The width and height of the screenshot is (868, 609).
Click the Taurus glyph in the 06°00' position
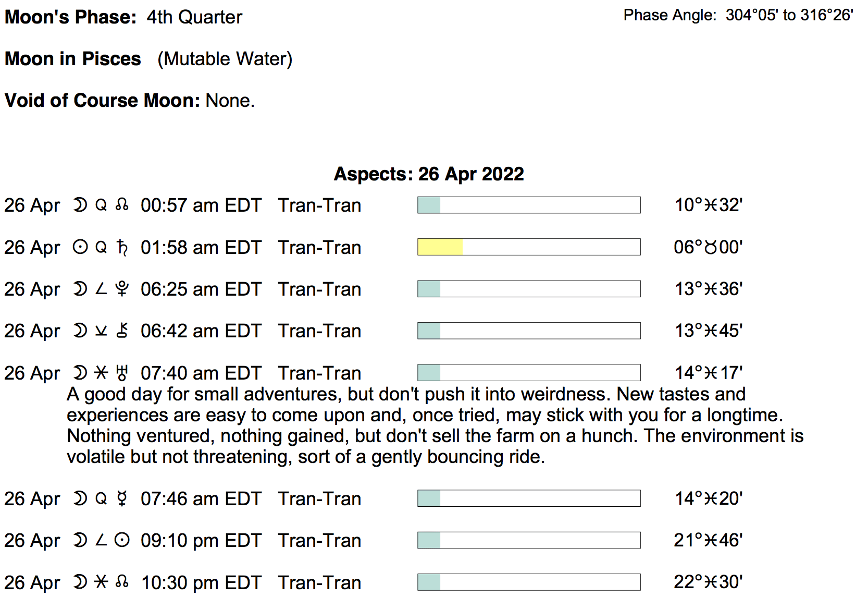tap(711, 247)
